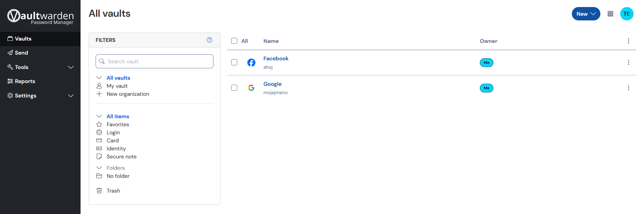Tick the checkbox for Google item
The image size is (644, 214).
234,88
